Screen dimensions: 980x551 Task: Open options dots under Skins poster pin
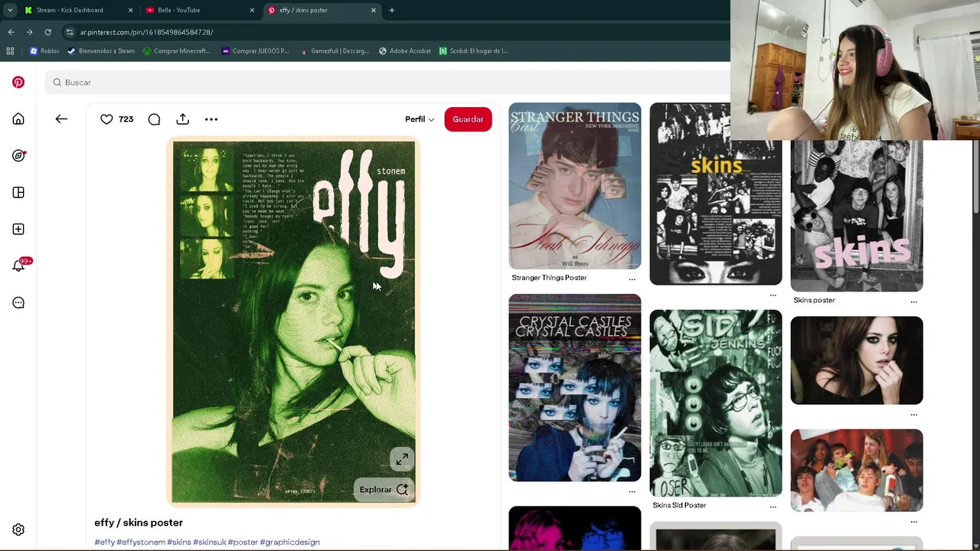tap(913, 302)
